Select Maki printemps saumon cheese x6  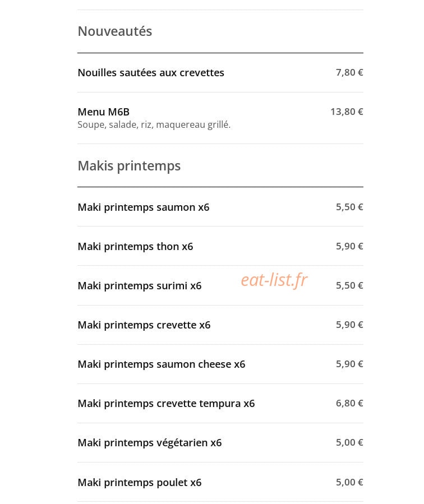220,364
